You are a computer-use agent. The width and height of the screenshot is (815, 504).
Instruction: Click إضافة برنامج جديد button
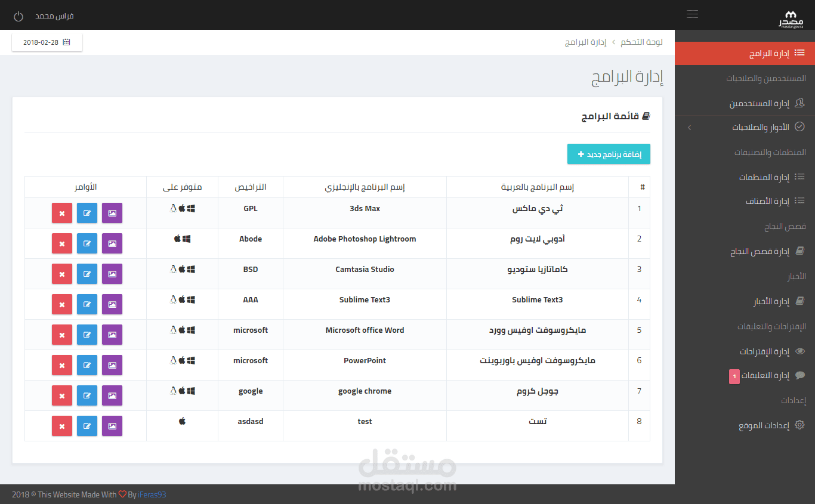pos(609,154)
